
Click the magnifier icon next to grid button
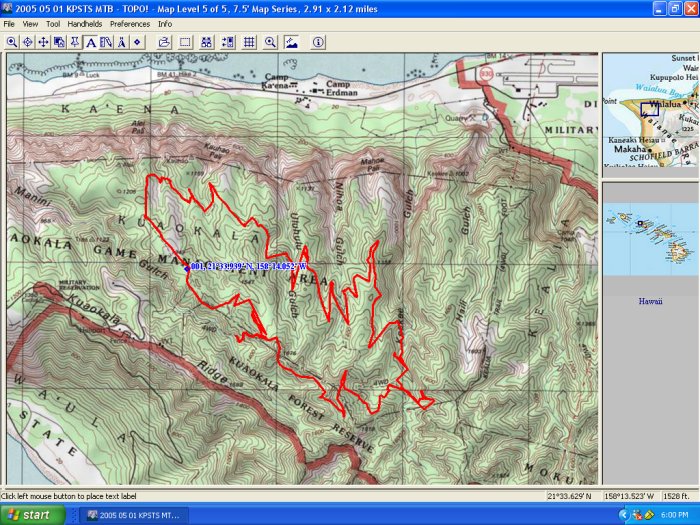coord(270,42)
